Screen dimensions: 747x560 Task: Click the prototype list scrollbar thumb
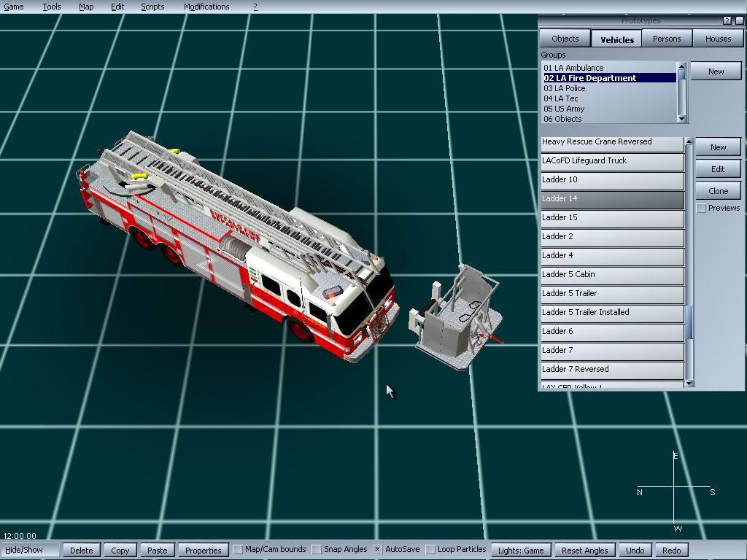(x=689, y=323)
